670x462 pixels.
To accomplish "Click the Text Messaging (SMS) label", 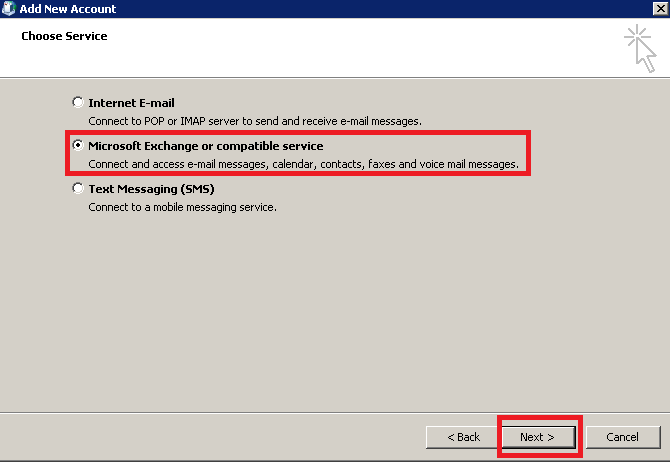I will (151, 189).
